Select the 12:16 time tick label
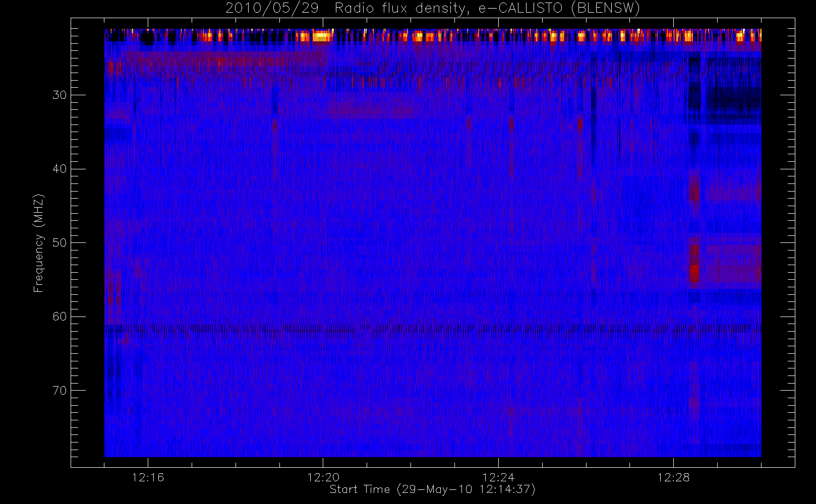The width and height of the screenshot is (816, 504). pos(148,477)
